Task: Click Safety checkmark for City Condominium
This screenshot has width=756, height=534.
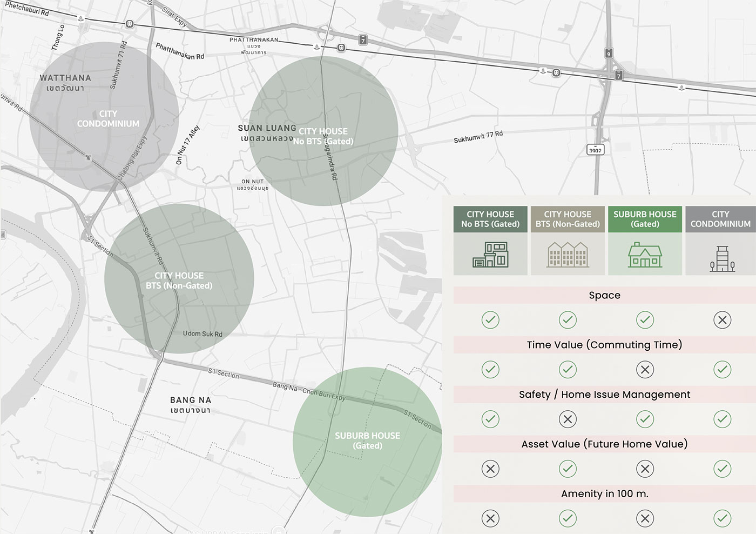Action: (x=722, y=419)
